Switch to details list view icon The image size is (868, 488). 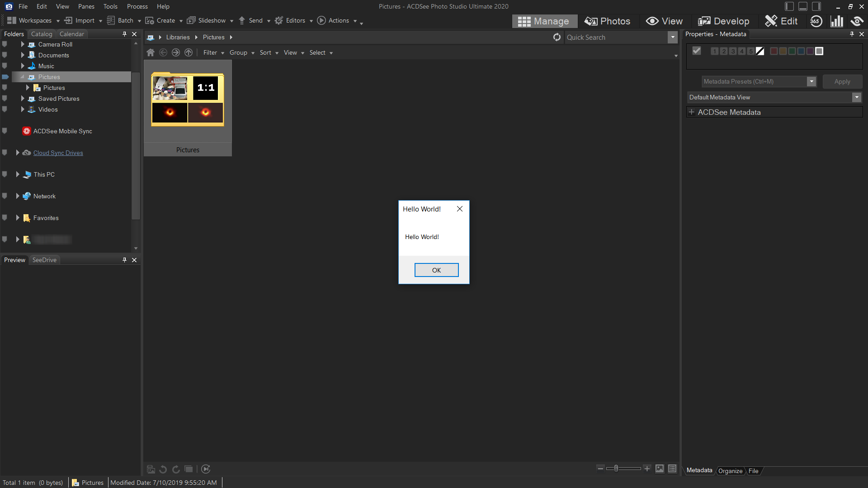click(x=672, y=469)
